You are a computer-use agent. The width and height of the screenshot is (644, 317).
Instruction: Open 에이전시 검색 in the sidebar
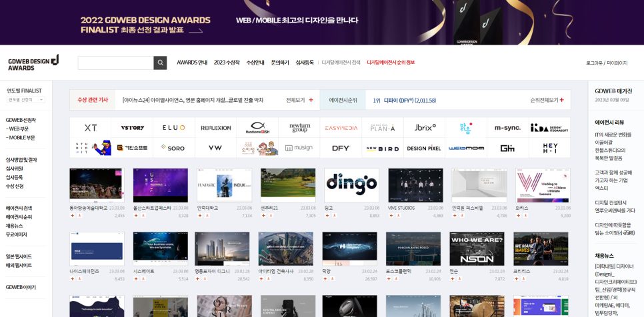point(19,208)
